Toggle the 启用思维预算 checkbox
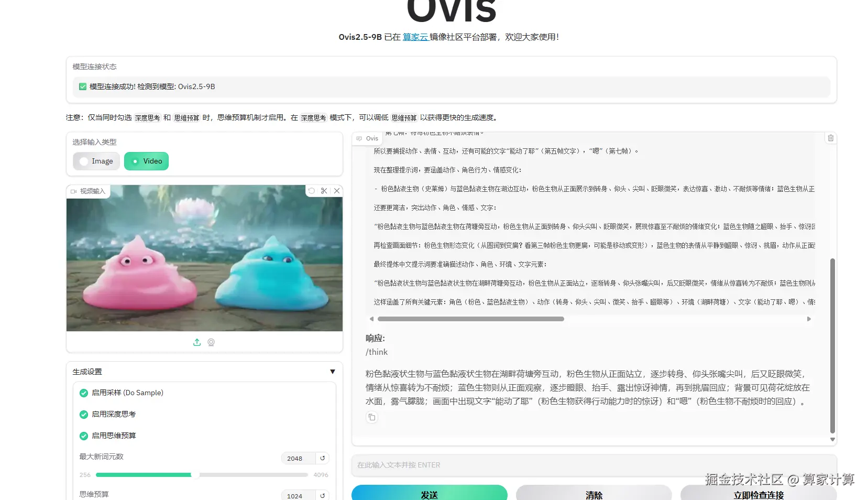 (x=84, y=436)
